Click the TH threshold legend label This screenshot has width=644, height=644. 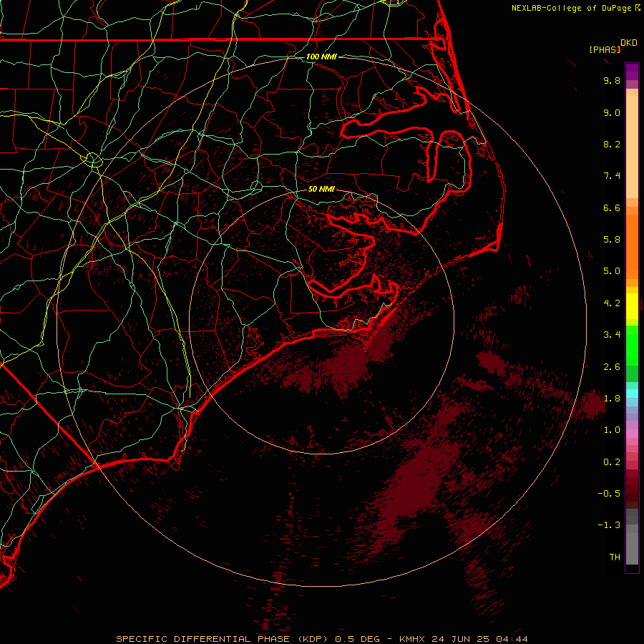tap(615, 557)
